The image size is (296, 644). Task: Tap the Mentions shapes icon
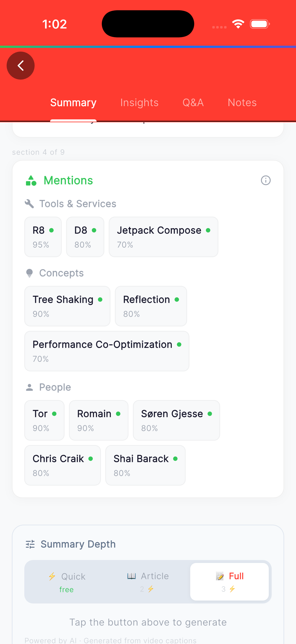[31, 181]
